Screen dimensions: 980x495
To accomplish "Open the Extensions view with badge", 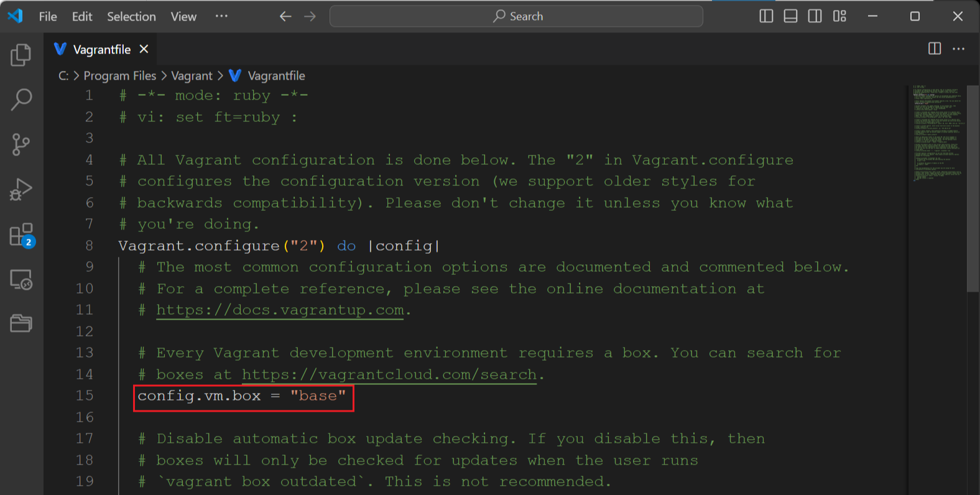I will pyautogui.click(x=22, y=235).
